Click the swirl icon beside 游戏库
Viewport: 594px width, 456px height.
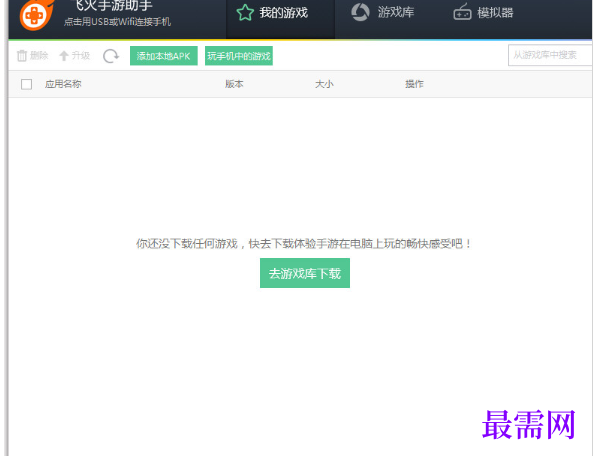[360, 12]
